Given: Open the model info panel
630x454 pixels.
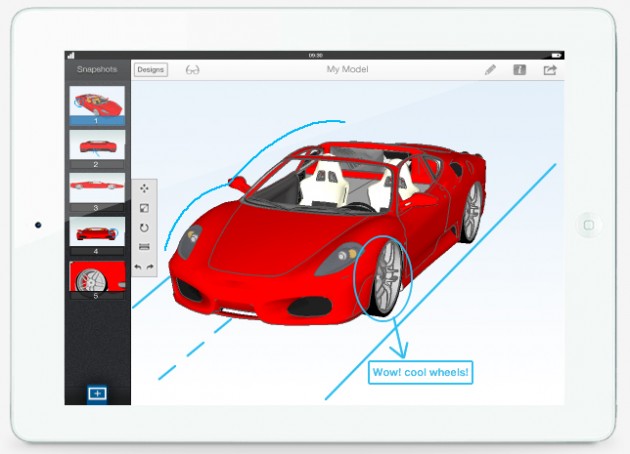Looking at the screenshot, I should point(520,70).
